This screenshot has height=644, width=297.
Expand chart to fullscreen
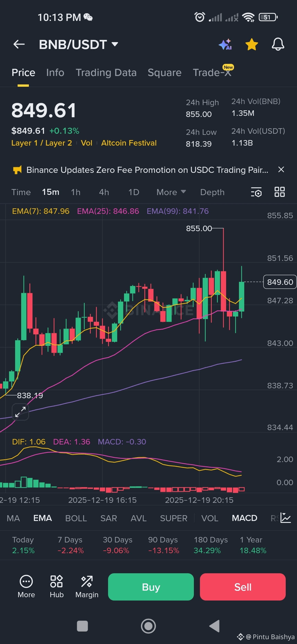pyautogui.click(x=20, y=412)
